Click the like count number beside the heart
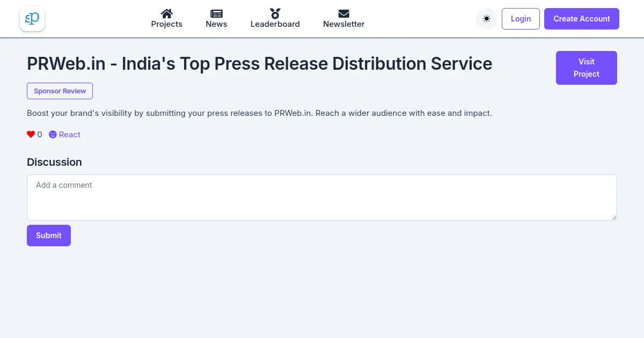Viewport: 644px width, 338px height. point(40,135)
